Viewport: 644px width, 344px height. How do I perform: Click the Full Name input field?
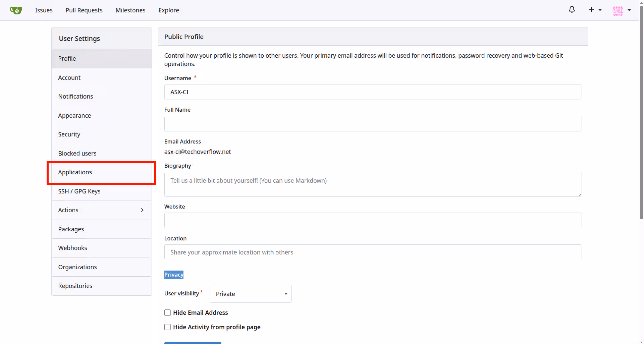[x=372, y=123]
